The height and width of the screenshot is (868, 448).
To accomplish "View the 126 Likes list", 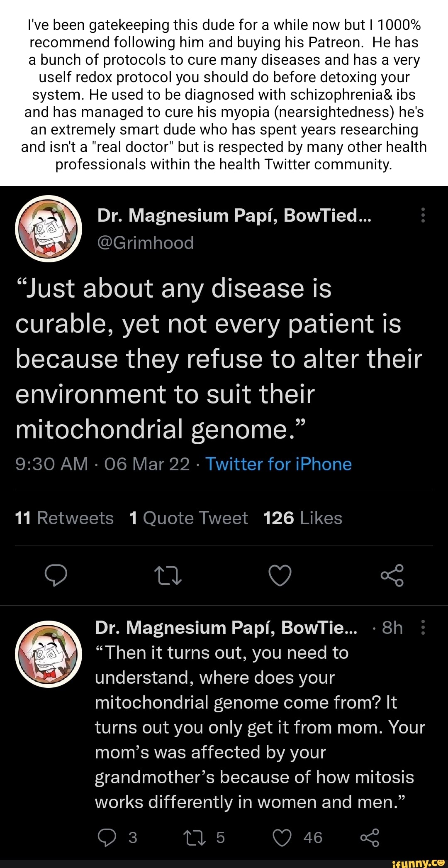I will [x=303, y=518].
